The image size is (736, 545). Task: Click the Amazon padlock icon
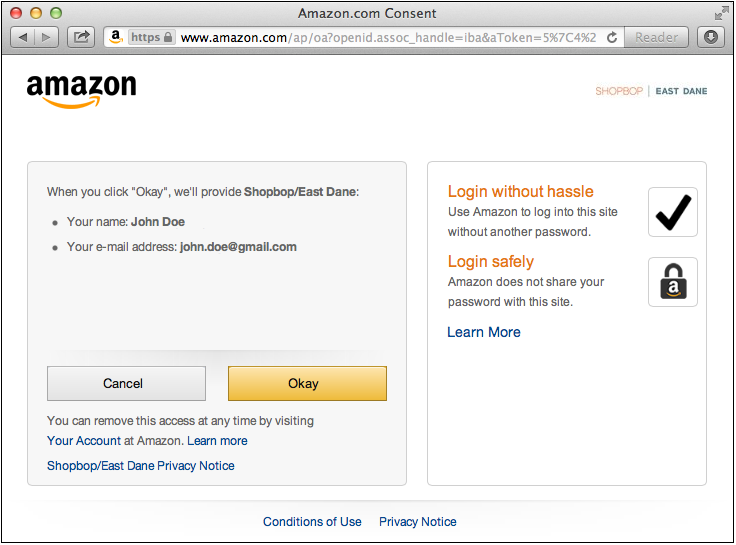tap(672, 282)
